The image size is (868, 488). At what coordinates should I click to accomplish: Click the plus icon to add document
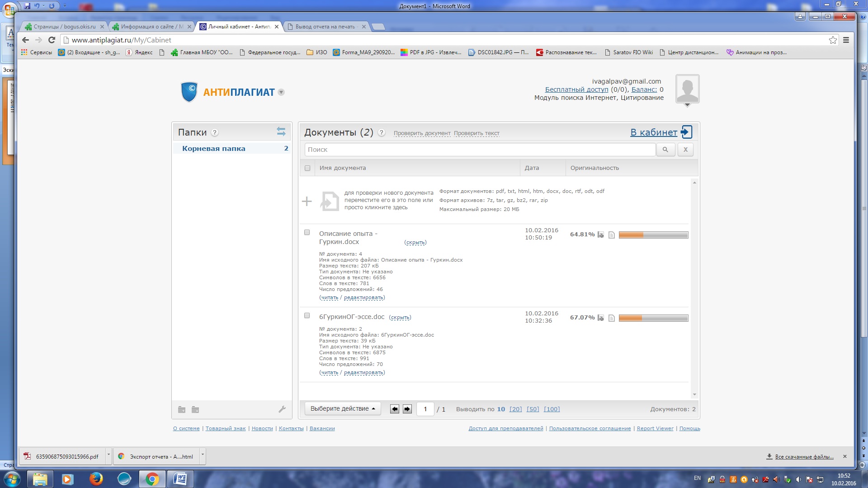point(307,201)
